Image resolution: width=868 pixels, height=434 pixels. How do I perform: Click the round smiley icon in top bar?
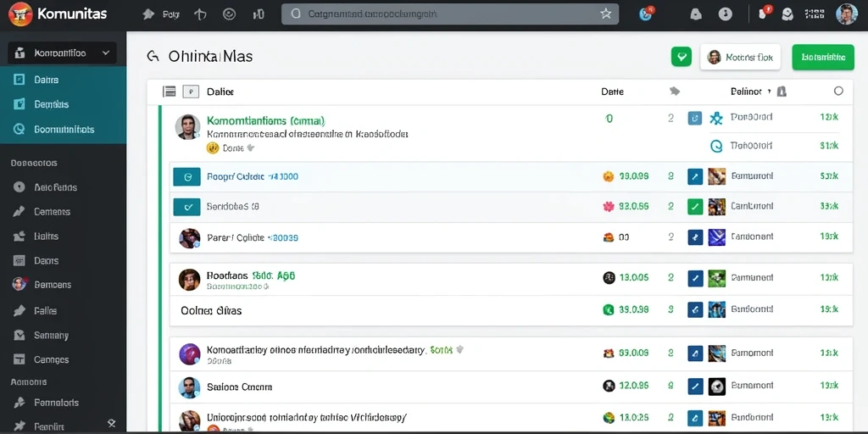click(x=229, y=14)
